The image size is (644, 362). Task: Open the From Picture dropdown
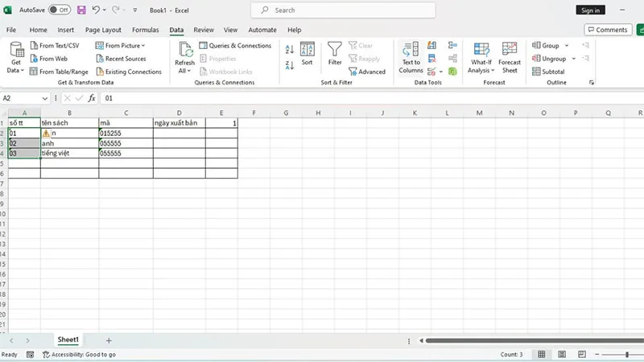point(120,46)
